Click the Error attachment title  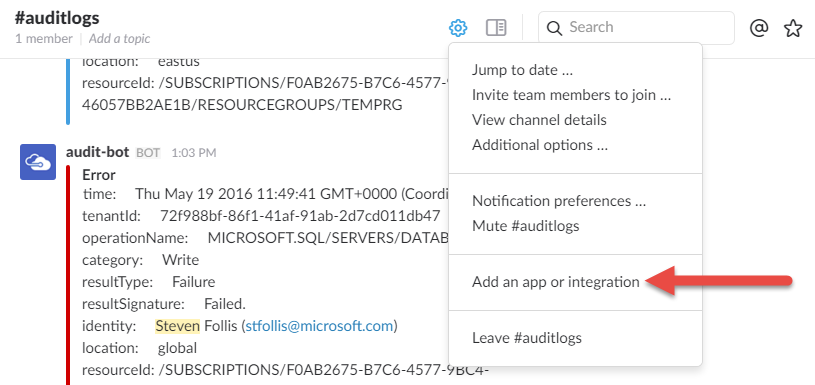tap(99, 175)
